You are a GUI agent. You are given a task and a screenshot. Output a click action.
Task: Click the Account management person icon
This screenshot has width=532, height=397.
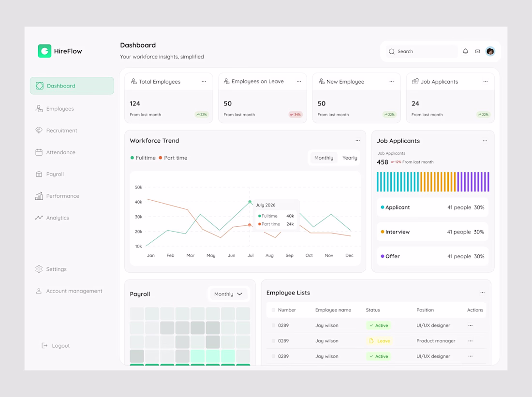[39, 291]
